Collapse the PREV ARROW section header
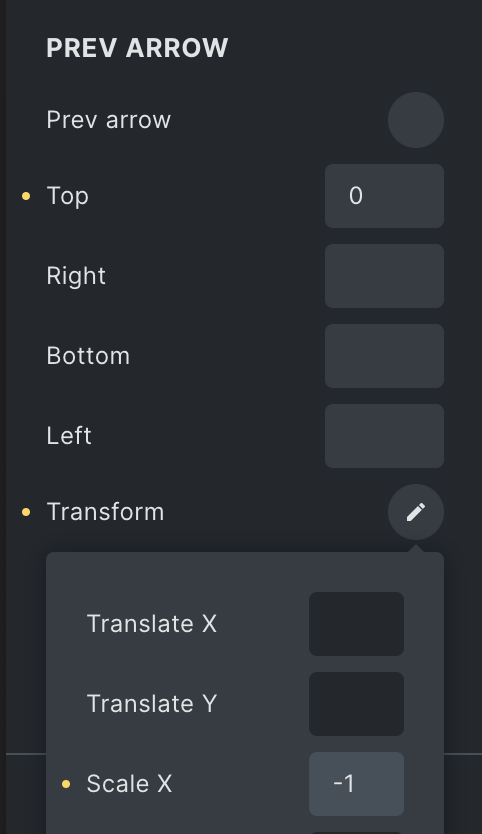Screen dimensions: 482x834 tap(137, 48)
